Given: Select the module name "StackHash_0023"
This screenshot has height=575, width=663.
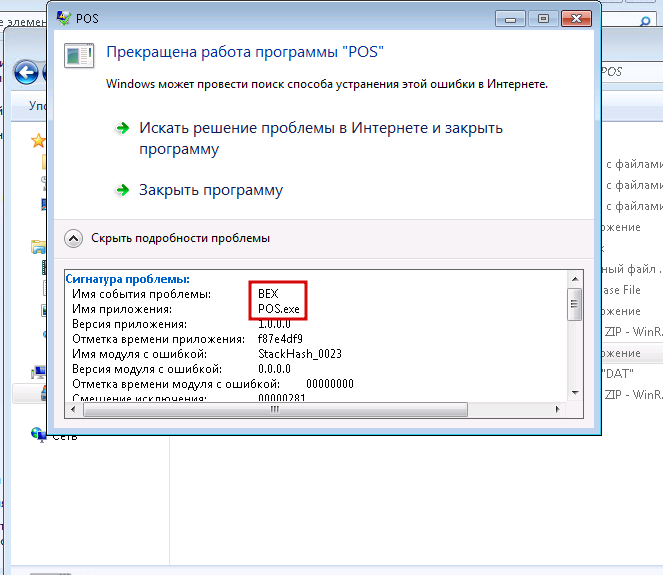Looking at the screenshot, I should pyautogui.click(x=300, y=353).
